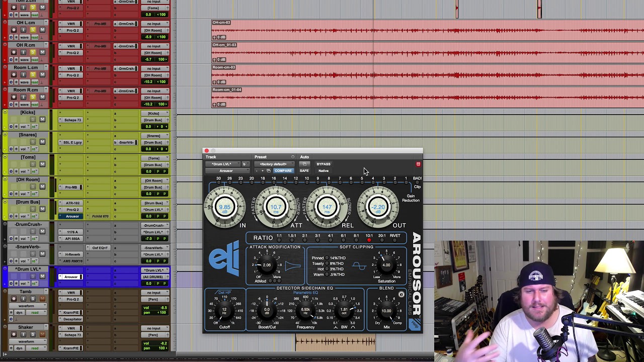The image size is (644, 362).
Task: Click the ATT attack knob showing 10.7 ms
Action: pyautogui.click(x=276, y=208)
